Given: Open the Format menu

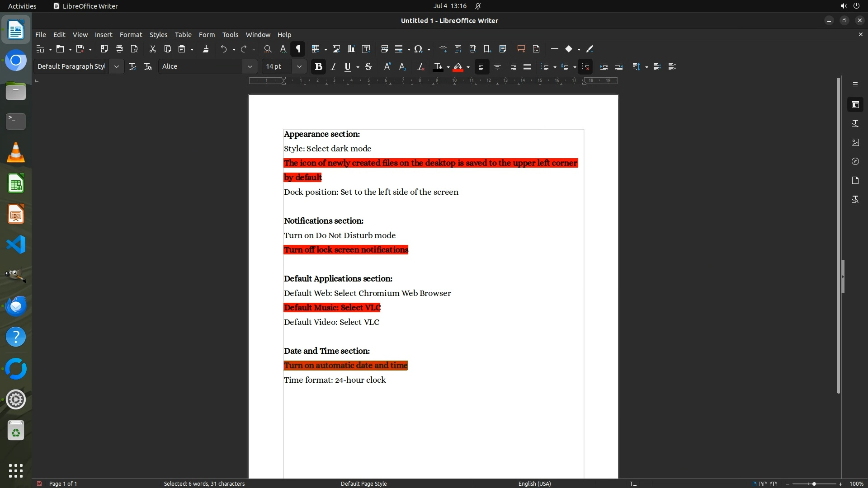Looking at the screenshot, I should click(x=131, y=35).
